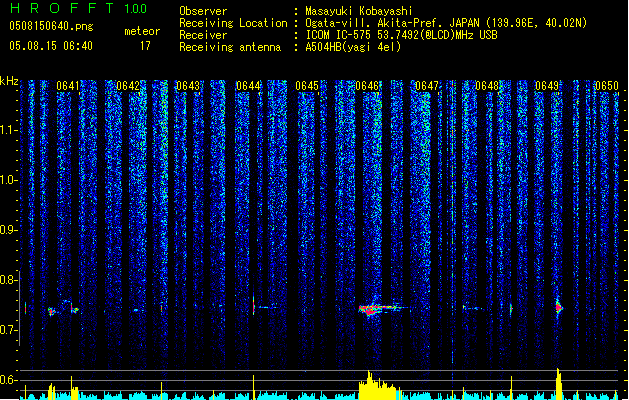The width and height of the screenshot is (629, 400).
Task: Click the red meteor echo under 0649
Action: (x=558, y=307)
